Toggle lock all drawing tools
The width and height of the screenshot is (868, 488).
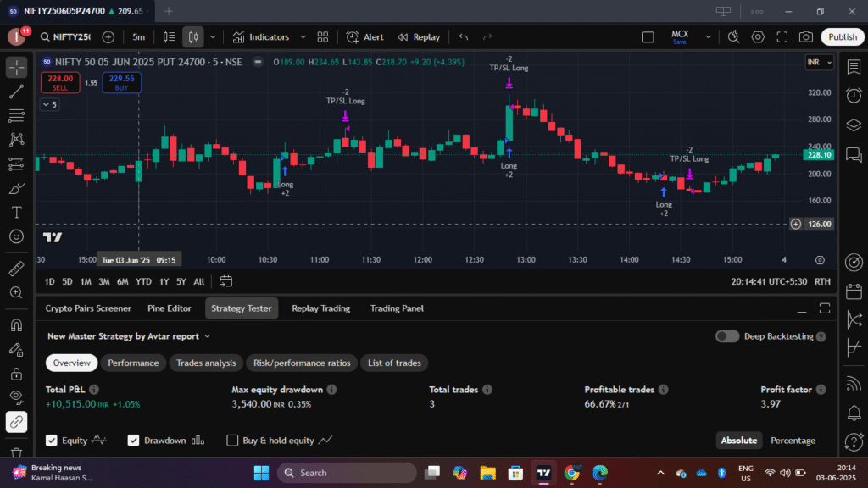click(x=17, y=374)
